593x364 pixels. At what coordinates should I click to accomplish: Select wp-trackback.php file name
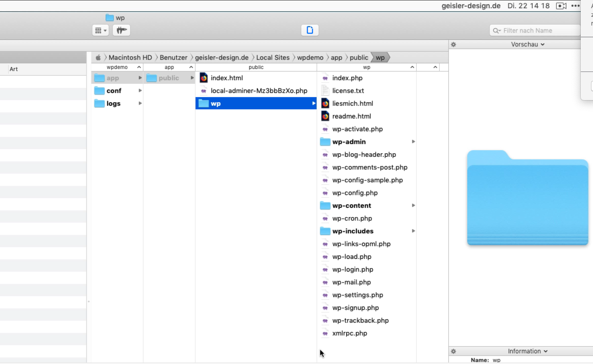click(x=361, y=321)
